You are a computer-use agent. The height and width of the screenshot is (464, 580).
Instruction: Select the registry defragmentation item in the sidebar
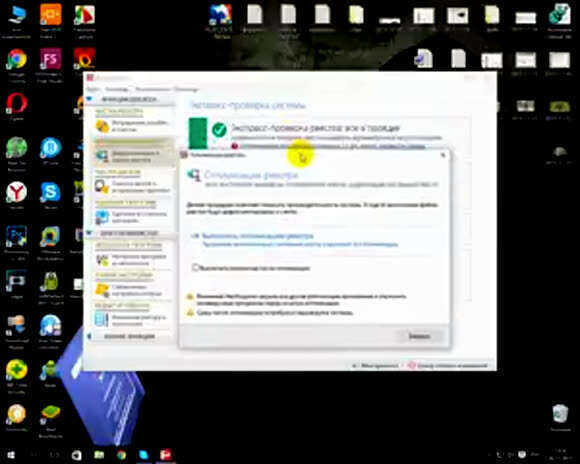tap(132, 156)
